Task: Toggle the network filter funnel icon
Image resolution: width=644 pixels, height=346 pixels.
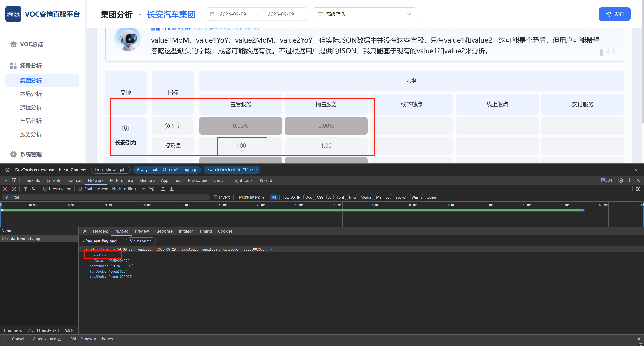Action: pyautogui.click(x=26, y=189)
